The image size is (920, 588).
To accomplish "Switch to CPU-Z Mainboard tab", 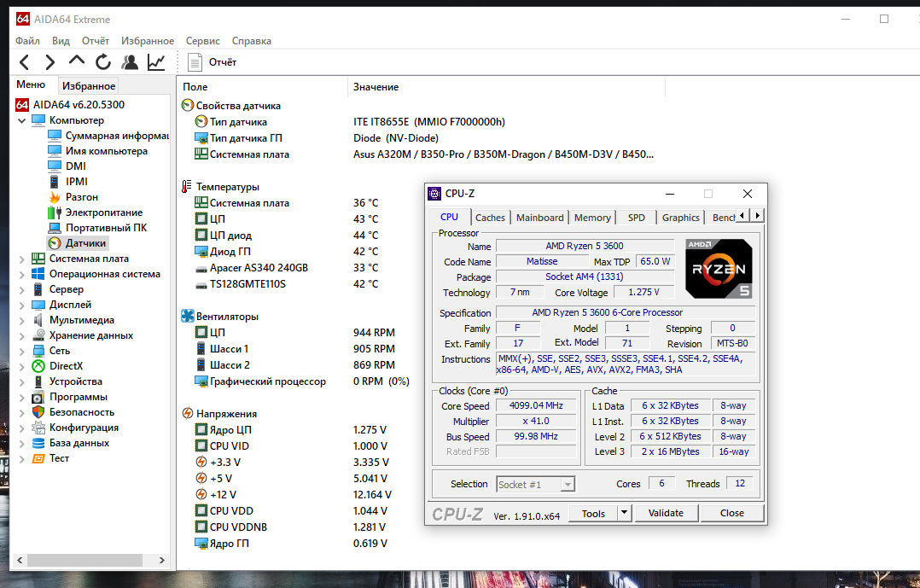I will point(539,217).
